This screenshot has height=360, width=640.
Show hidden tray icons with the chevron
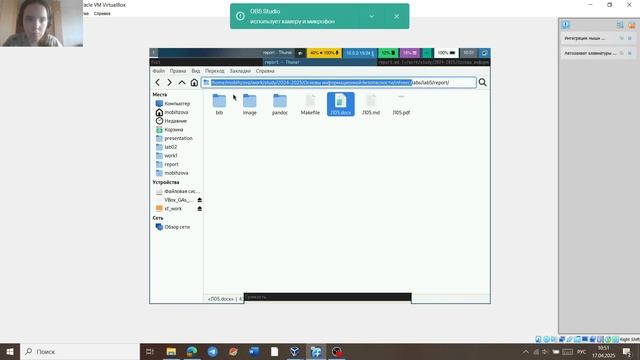526,352
